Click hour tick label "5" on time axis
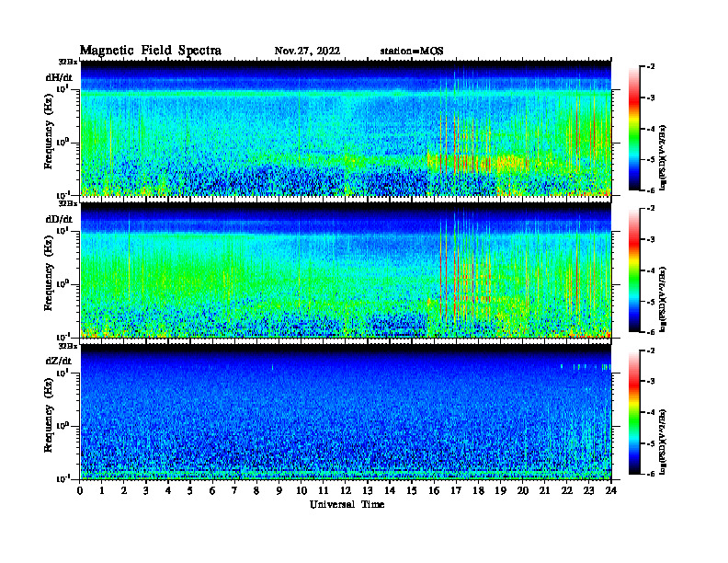The image size is (728, 563). [x=190, y=491]
